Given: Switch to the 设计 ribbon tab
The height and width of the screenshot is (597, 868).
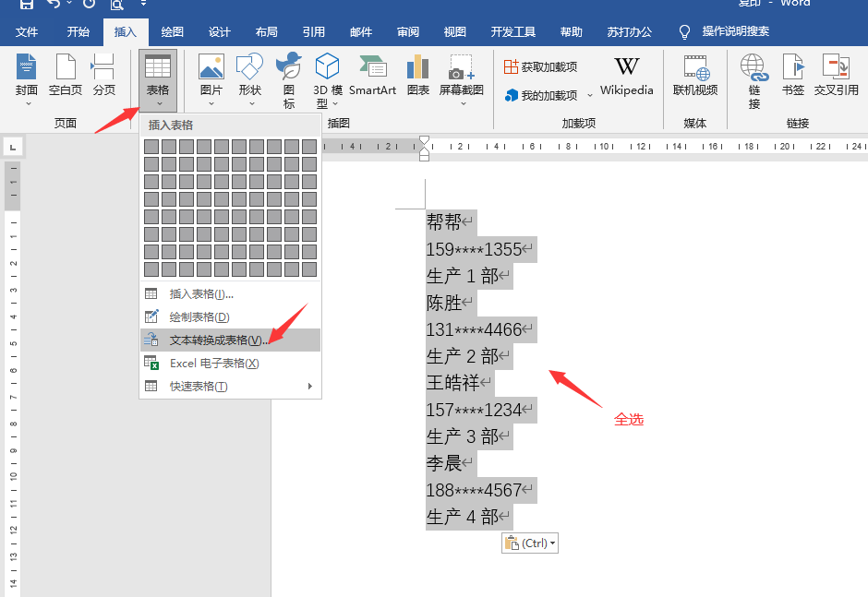Looking at the screenshot, I should pos(219,32).
